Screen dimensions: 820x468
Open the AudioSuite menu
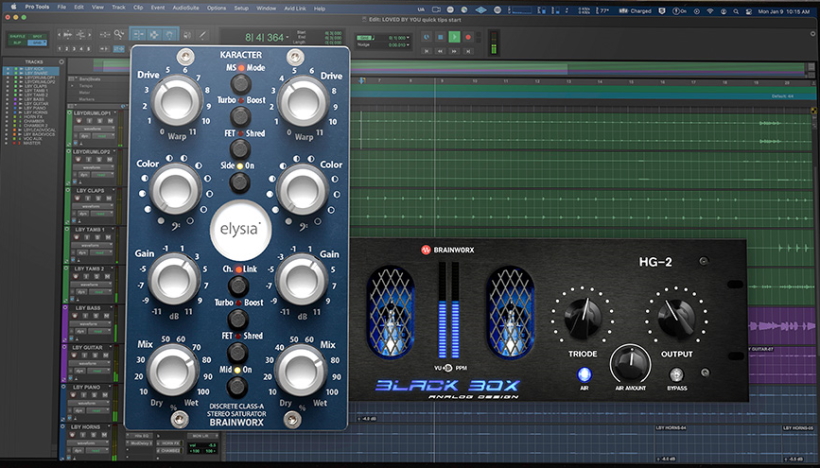tap(186, 8)
